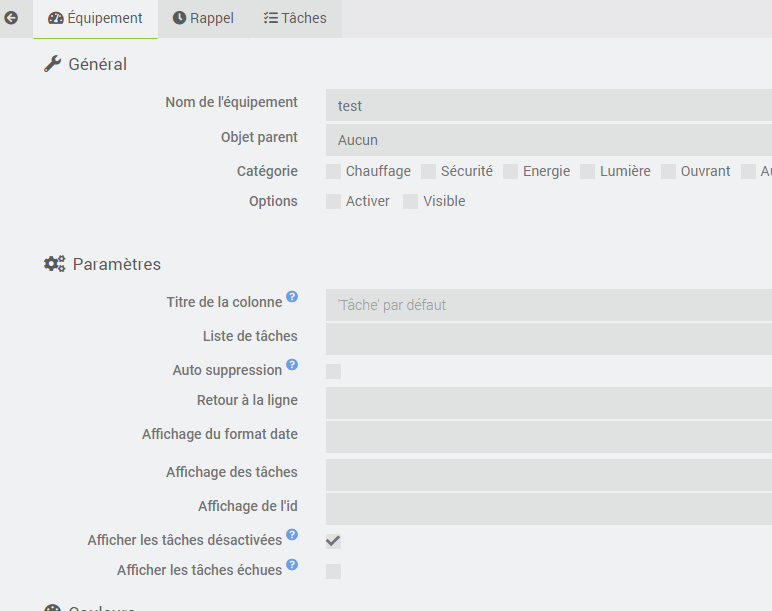Open the Objet parent dropdown
772x611 pixels.
[x=548, y=140]
